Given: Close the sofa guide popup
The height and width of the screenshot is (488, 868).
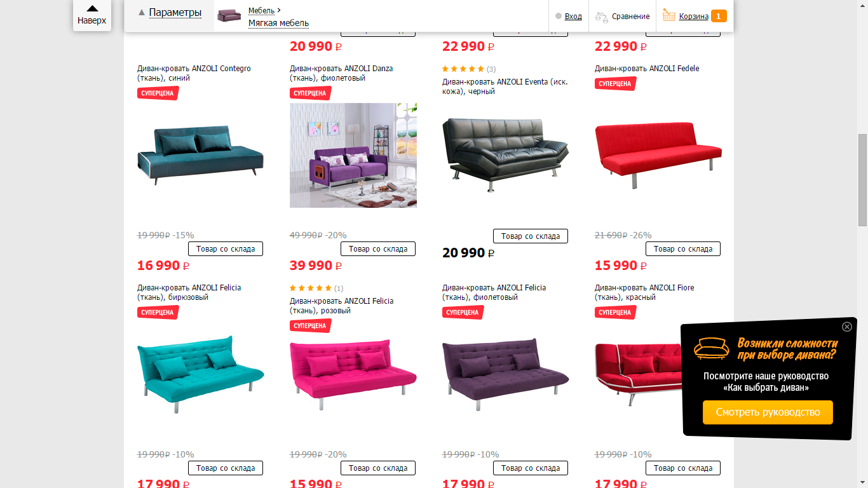Looking at the screenshot, I should pyautogui.click(x=847, y=327).
